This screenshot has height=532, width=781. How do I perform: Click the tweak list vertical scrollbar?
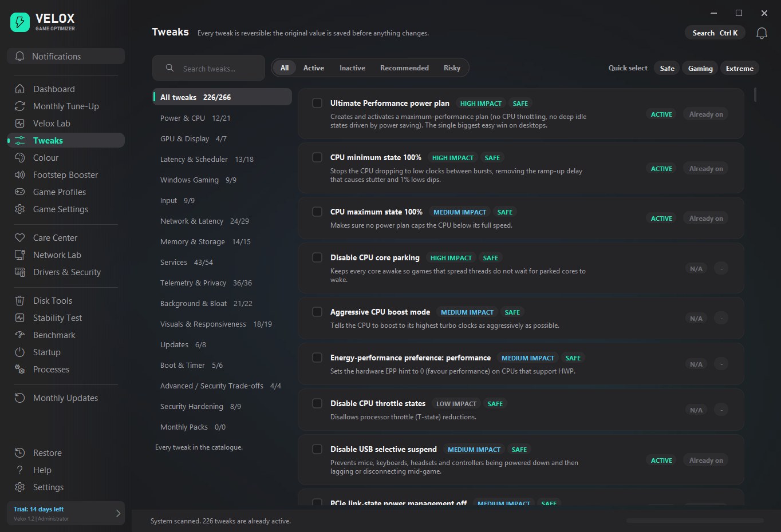click(x=755, y=94)
